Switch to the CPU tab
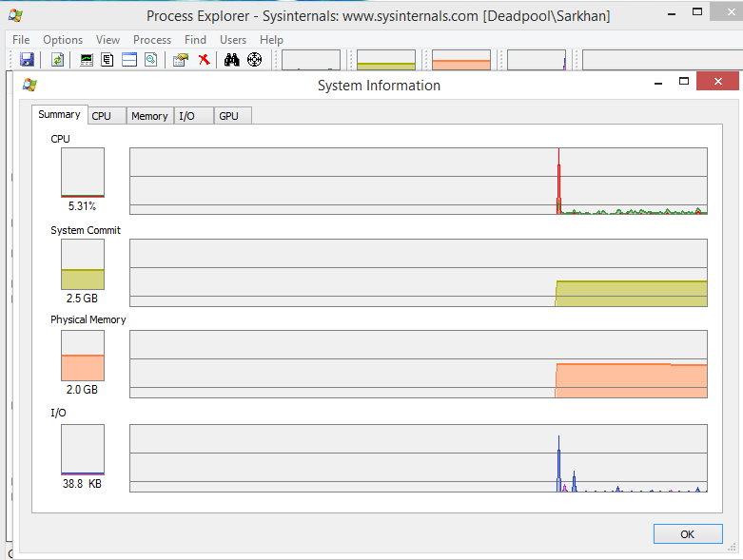 tap(108, 116)
